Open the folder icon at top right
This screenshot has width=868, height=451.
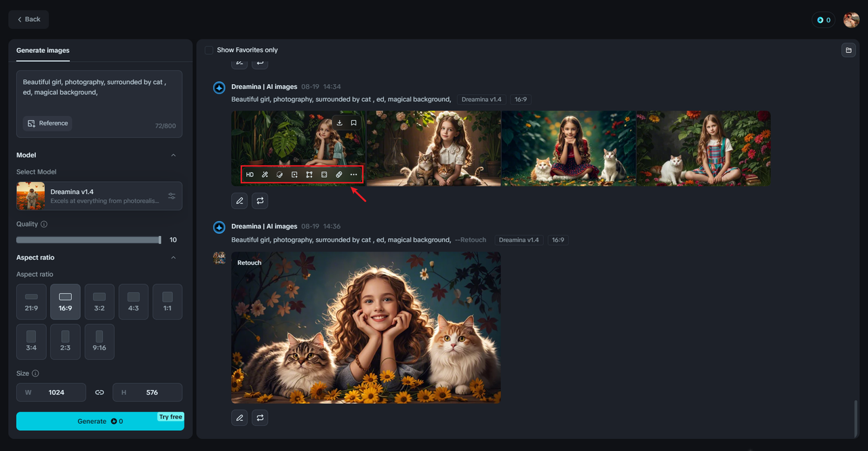coord(848,50)
